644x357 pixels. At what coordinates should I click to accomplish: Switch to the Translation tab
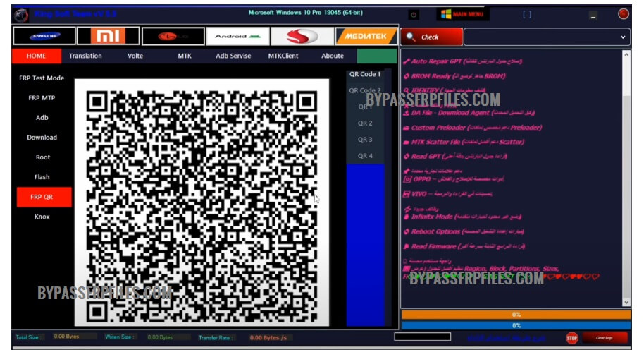pyautogui.click(x=85, y=56)
